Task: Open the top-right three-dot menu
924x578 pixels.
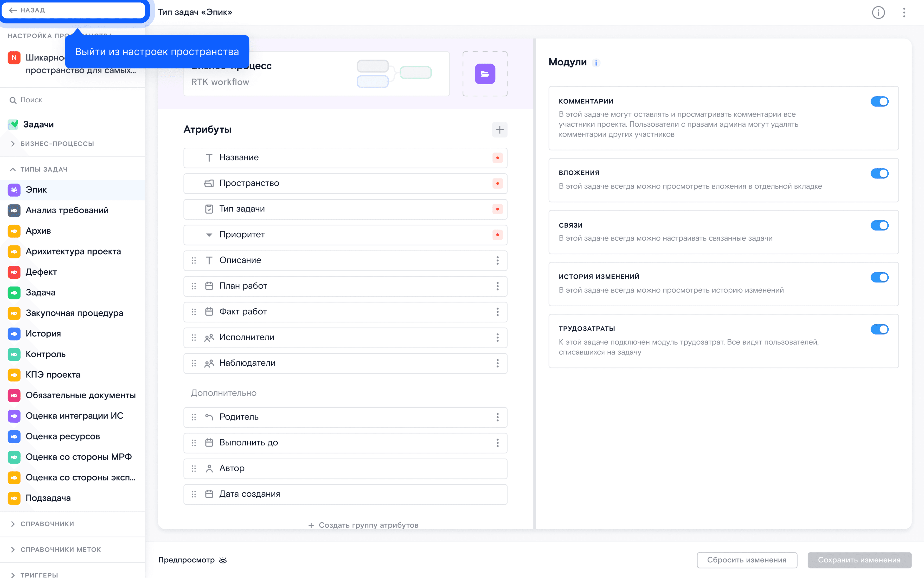Action: tap(904, 13)
